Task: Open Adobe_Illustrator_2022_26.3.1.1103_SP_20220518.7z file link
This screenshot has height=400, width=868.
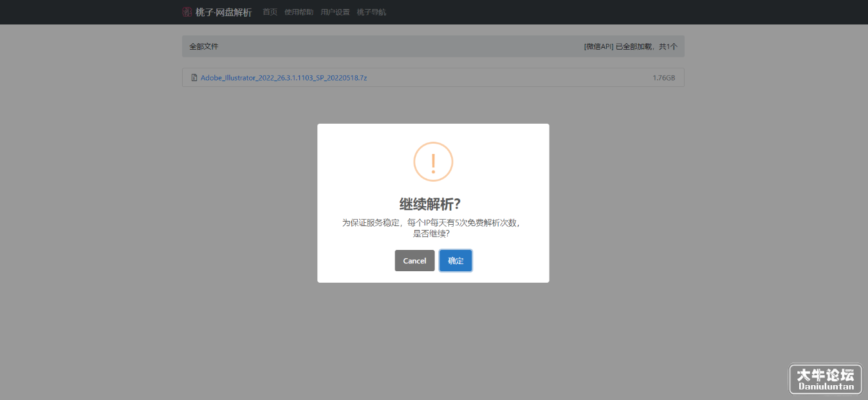Action: (x=284, y=78)
